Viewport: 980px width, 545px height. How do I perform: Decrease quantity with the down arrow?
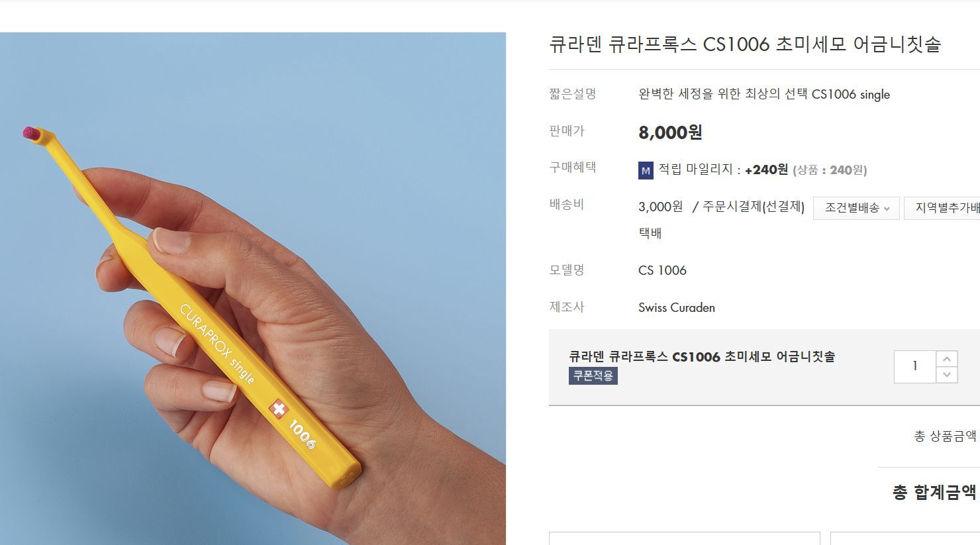click(947, 375)
